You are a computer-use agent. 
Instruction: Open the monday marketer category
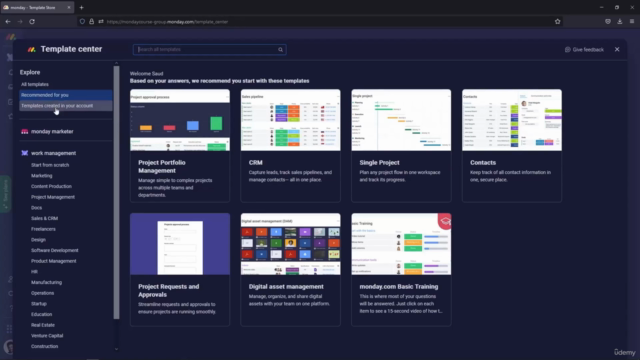point(52,131)
